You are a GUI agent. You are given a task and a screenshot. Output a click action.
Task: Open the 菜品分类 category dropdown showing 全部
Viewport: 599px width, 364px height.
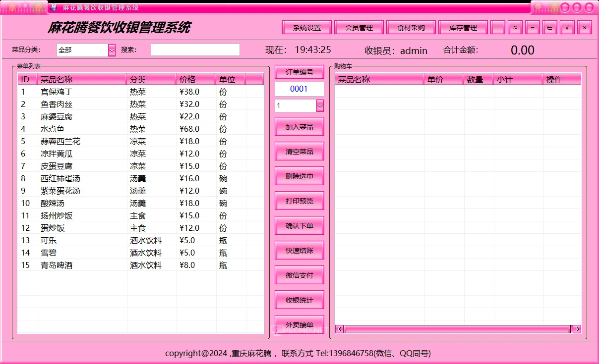[110, 50]
